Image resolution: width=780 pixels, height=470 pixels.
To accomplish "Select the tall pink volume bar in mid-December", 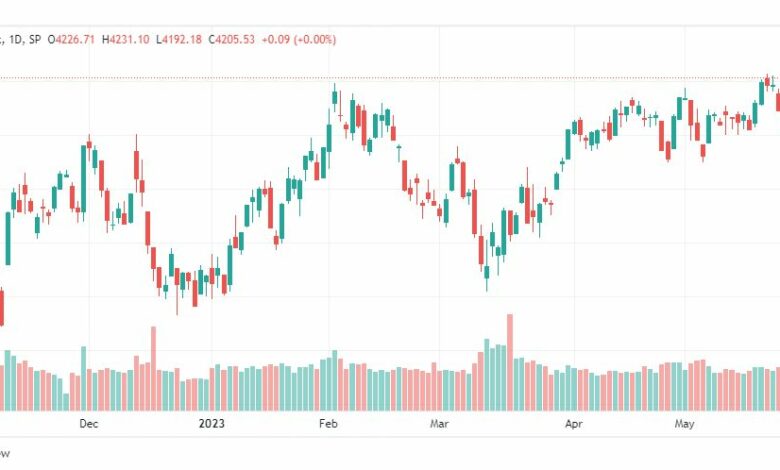I will pyautogui.click(x=153, y=369).
